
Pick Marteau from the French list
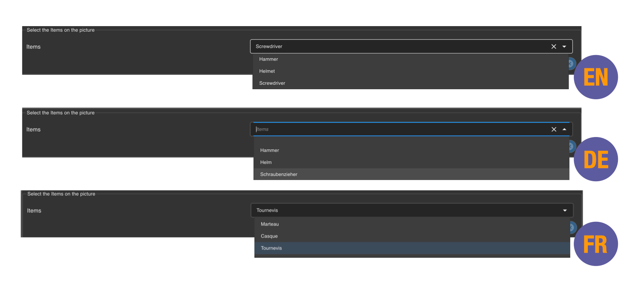tap(270, 224)
